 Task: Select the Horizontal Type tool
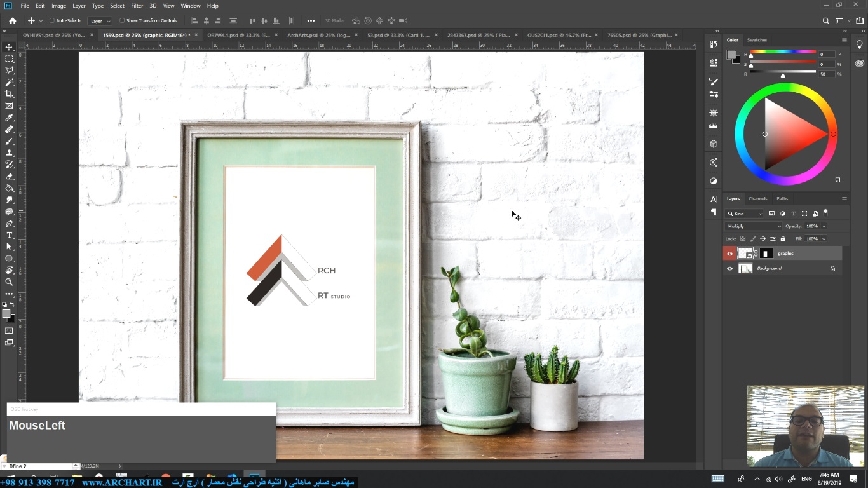coord(9,235)
